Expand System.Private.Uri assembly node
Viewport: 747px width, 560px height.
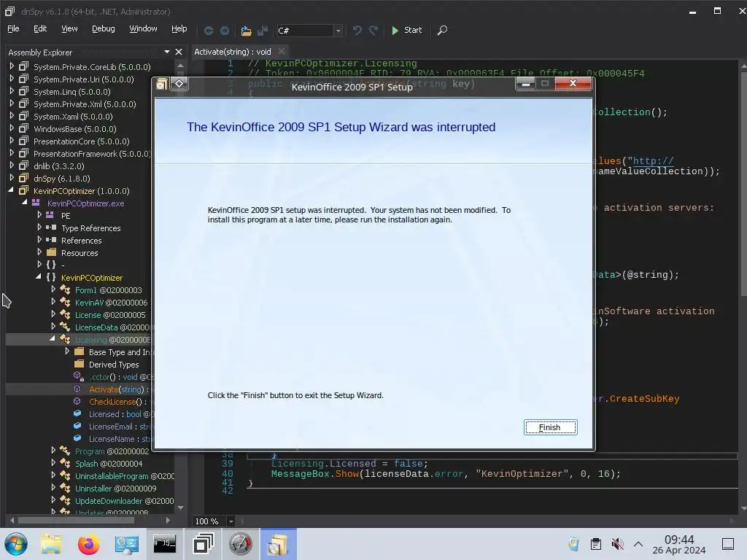pyautogui.click(x=12, y=79)
